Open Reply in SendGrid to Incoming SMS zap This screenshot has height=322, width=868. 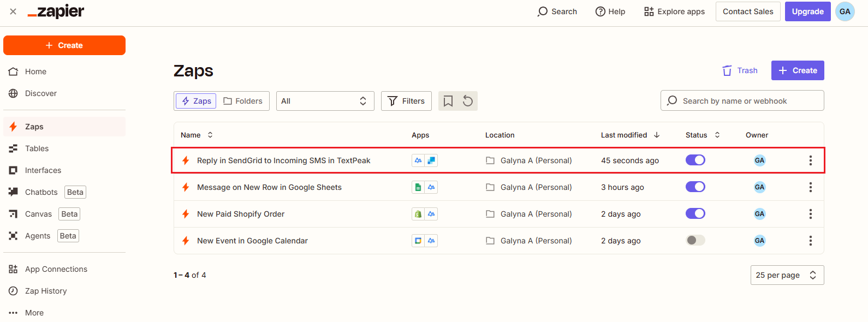pyautogui.click(x=283, y=160)
